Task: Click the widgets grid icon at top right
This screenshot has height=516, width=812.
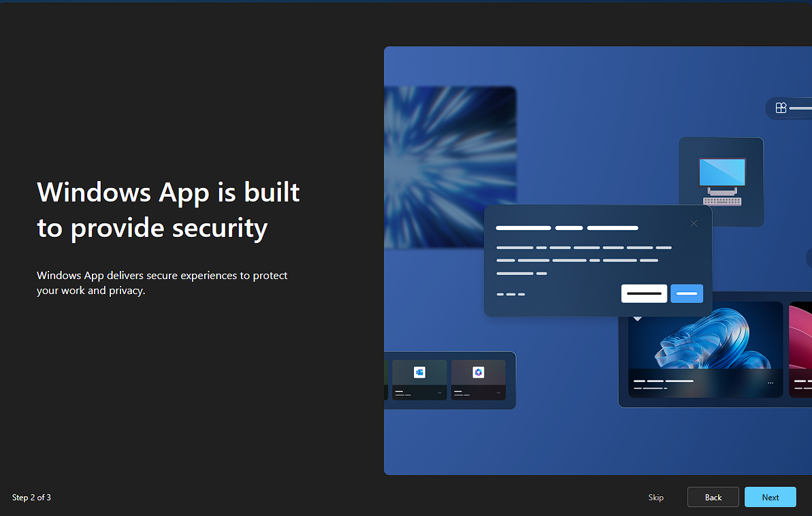Action: [781, 108]
